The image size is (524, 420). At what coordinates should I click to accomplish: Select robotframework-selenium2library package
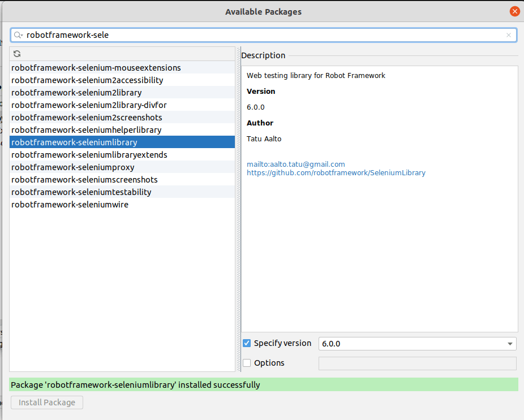[76, 93]
